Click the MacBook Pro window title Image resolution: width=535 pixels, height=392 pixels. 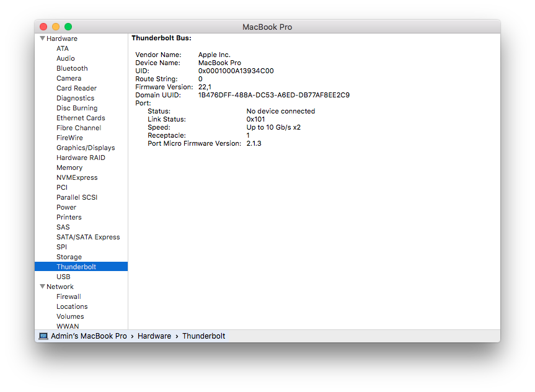(x=267, y=27)
